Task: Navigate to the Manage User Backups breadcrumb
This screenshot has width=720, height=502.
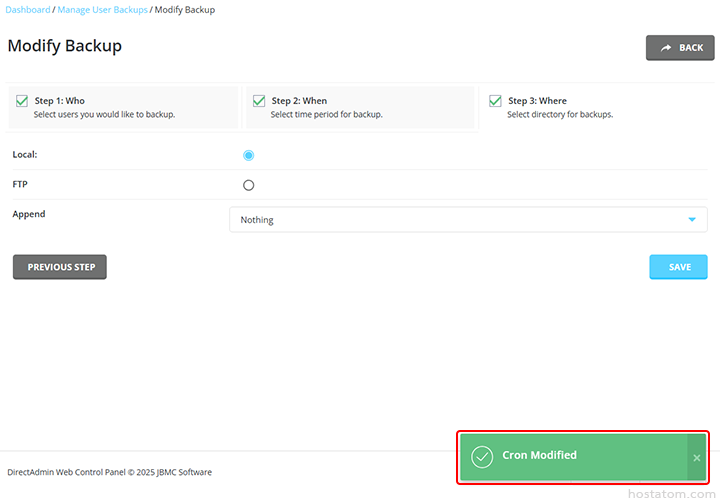Action: [102, 10]
